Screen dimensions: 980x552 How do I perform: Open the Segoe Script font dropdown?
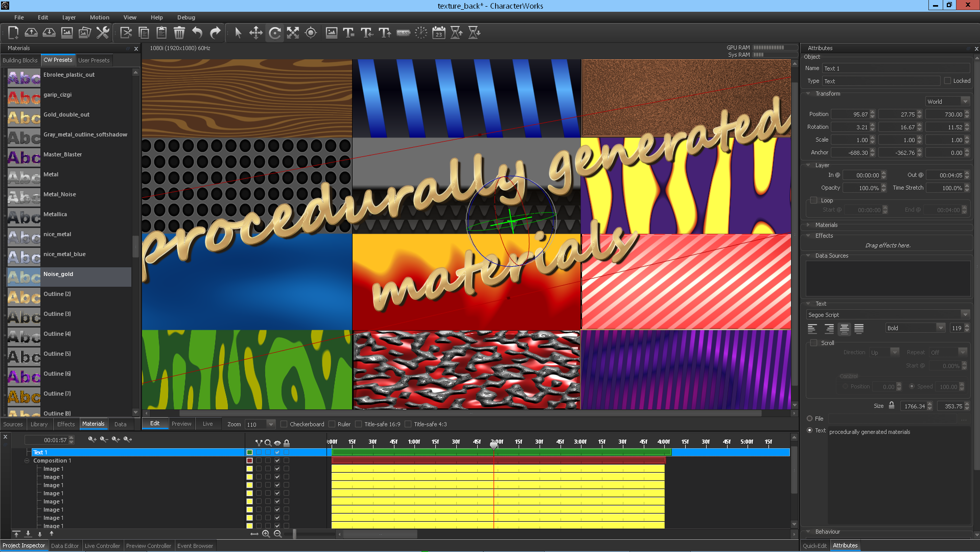pyautogui.click(x=965, y=315)
